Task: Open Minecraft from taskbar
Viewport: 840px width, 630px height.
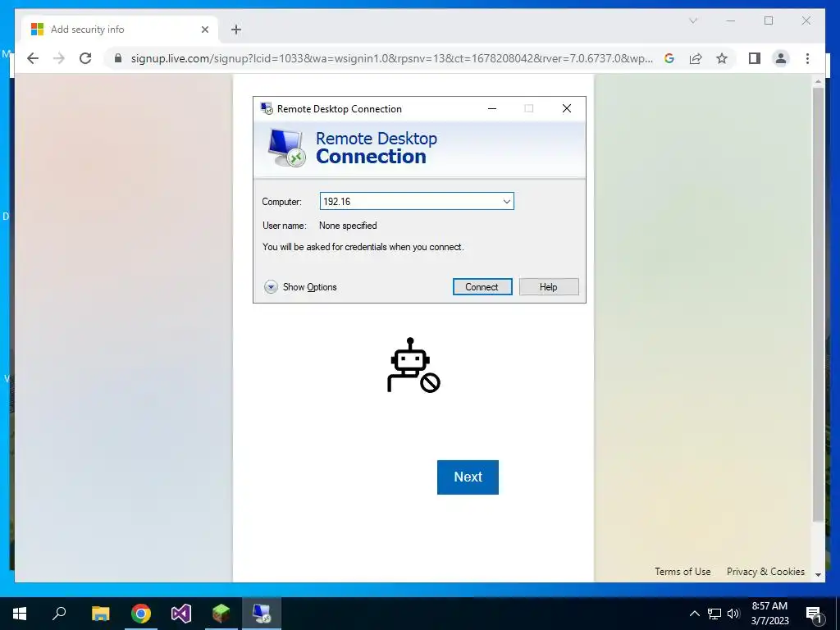Action: tap(221, 614)
